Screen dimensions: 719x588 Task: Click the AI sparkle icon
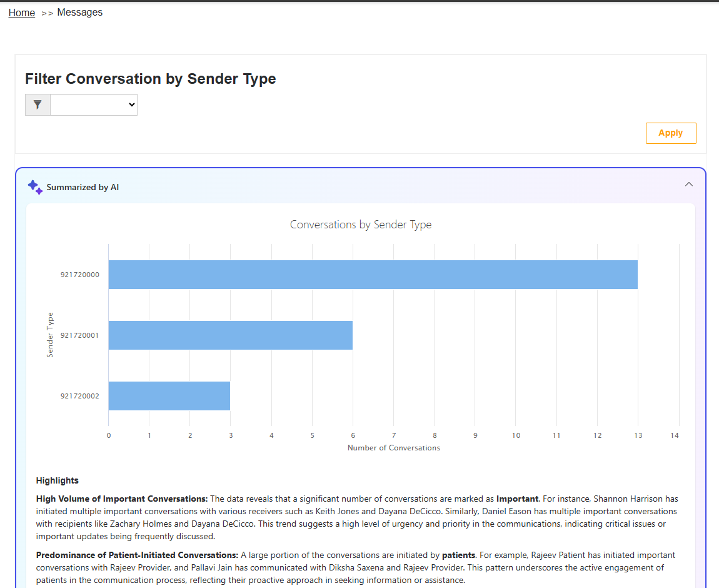pos(35,187)
